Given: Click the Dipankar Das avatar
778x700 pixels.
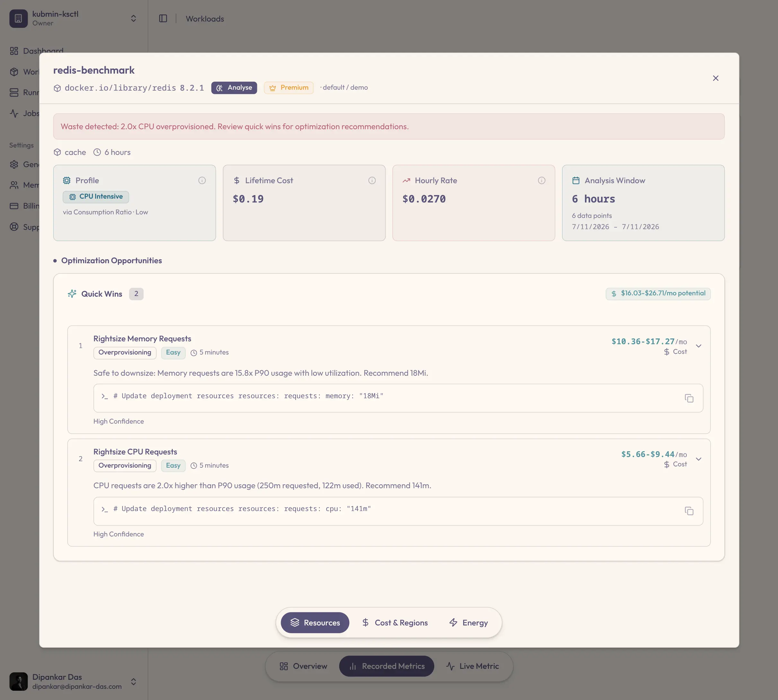Looking at the screenshot, I should (18, 681).
